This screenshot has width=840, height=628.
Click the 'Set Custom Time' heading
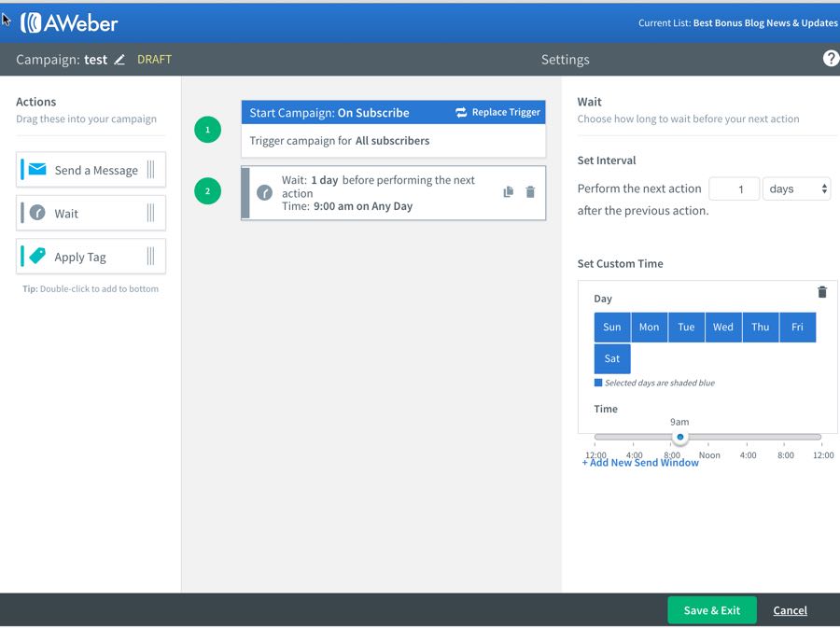(621, 263)
